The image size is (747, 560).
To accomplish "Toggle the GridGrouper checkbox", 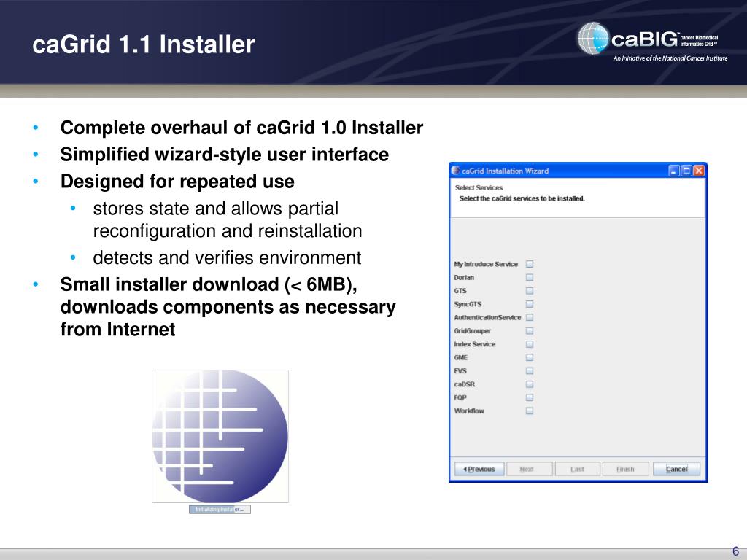I will click(530, 330).
